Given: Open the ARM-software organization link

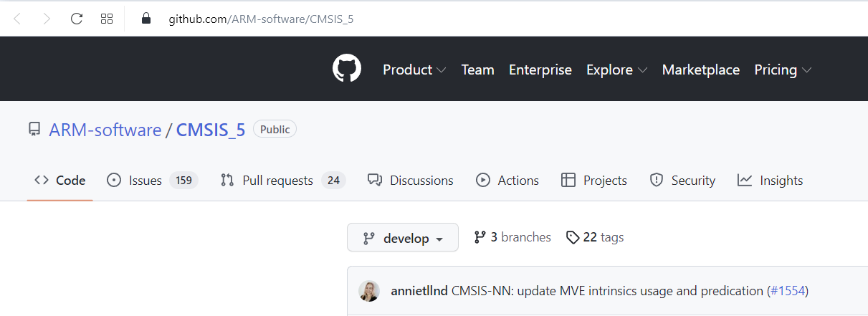Looking at the screenshot, I should tap(105, 130).
